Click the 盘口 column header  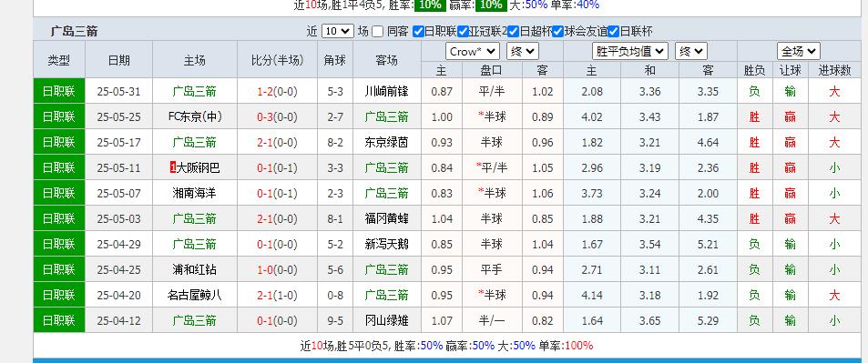(x=491, y=70)
